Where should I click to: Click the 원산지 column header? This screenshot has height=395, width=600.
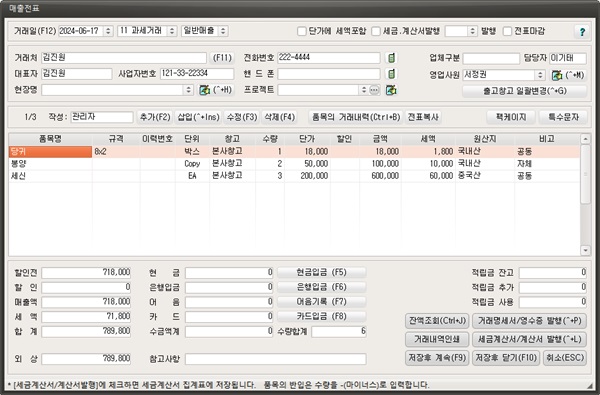click(x=484, y=139)
